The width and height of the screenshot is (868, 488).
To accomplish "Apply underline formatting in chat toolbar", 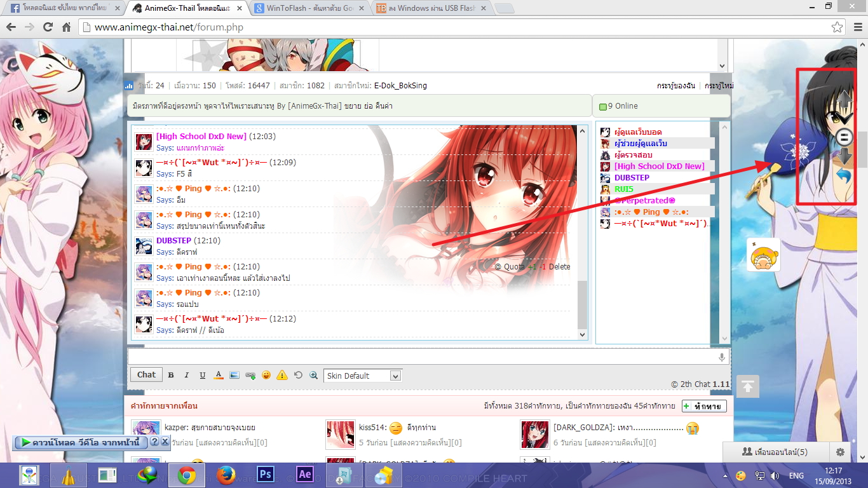I will click(x=203, y=376).
